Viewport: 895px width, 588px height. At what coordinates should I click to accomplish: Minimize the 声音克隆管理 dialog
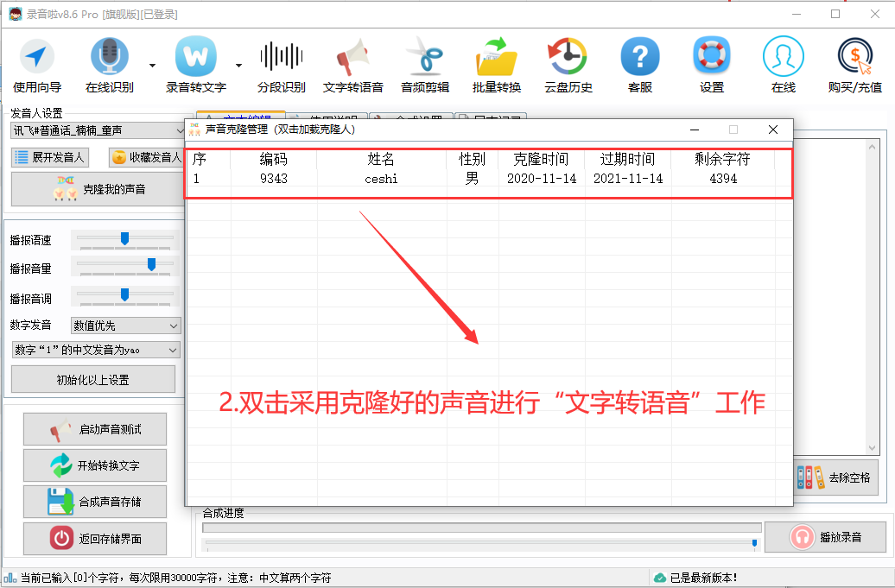tap(695, 130)
